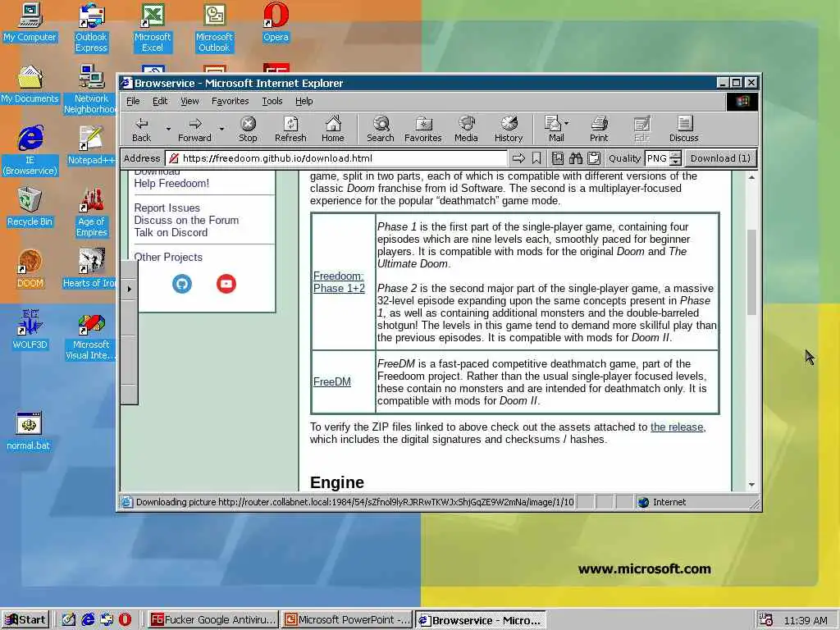Image resolution: width=840 pixels, height=630 pixels.
Task: Select normal.bat file on desktop
Action: tap(29, 431)
